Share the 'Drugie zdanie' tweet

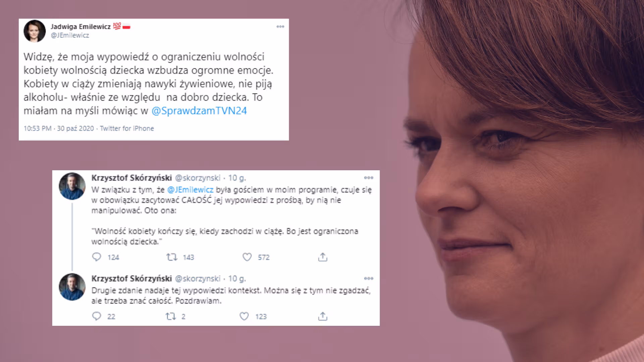coord(323,316)
